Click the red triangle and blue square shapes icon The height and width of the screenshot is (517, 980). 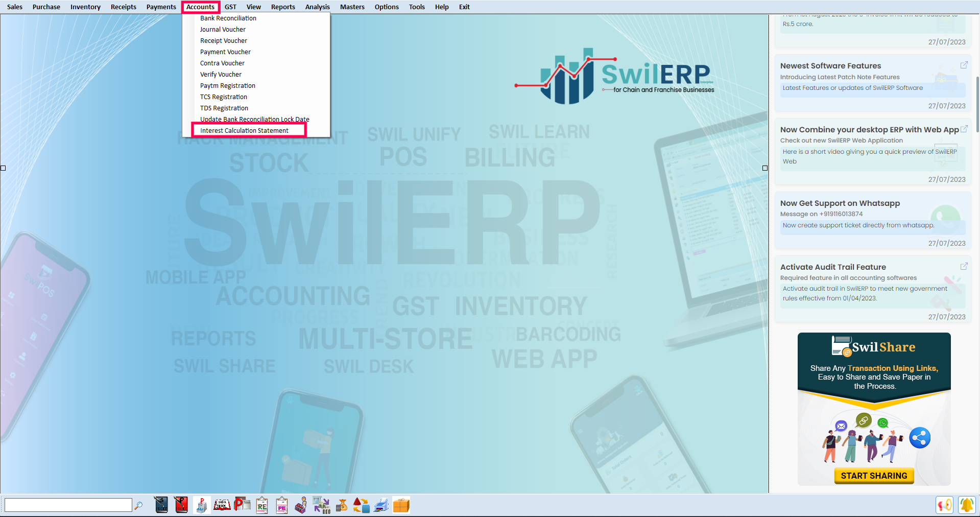[362, 505]
